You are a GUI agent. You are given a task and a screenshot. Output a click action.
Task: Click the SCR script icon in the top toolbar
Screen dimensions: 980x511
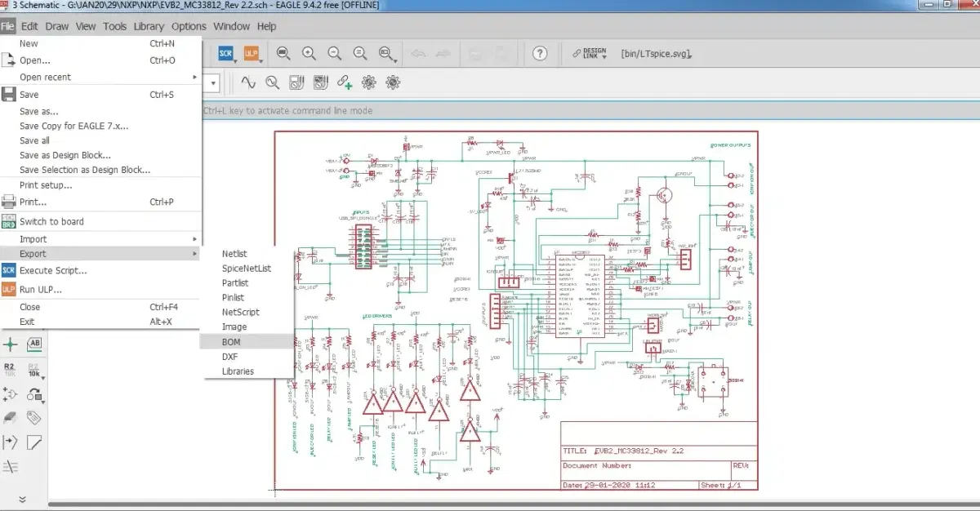click(x=226, y=54)
